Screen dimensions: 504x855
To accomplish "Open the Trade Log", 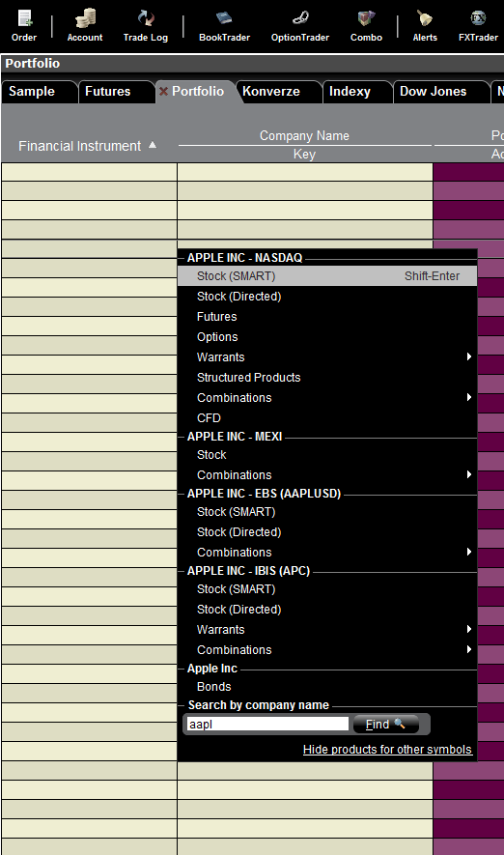I will coord(146,26).
